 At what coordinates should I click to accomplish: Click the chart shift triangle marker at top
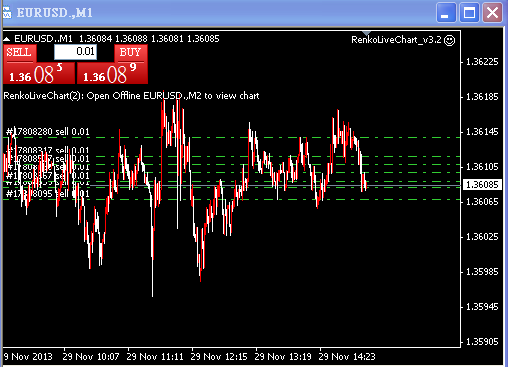(x=366, y=33)
